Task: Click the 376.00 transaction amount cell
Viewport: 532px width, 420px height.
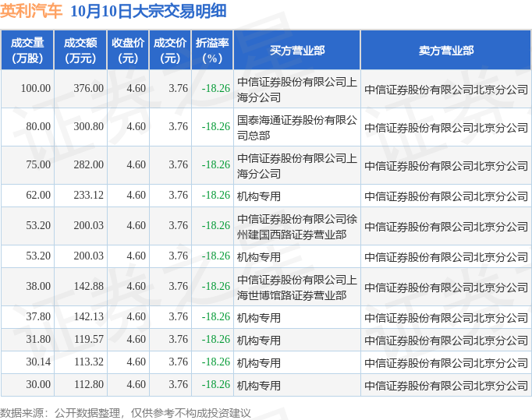Action: click(88, 89)
